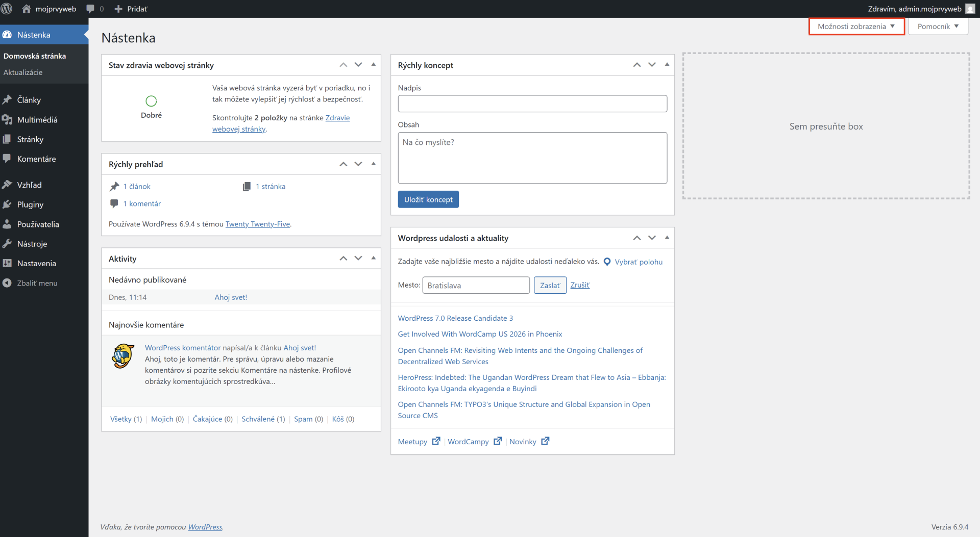Open Zdravie webovej stránky link

[x=281, y=123]
